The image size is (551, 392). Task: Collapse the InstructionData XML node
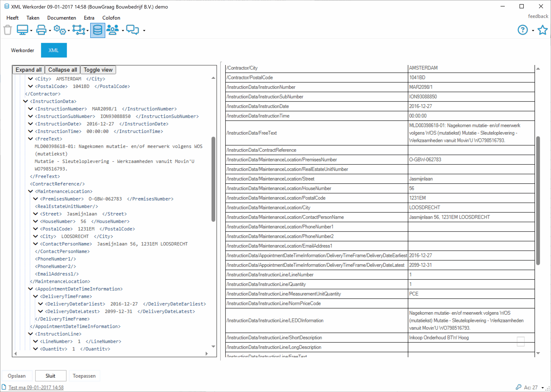coord(26,101)
